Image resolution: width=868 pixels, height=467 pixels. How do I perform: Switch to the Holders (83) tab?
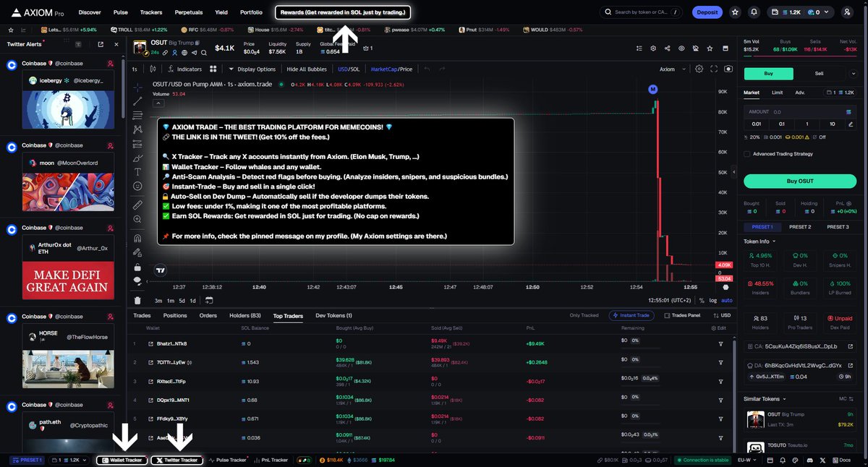(x=245, y=316)
